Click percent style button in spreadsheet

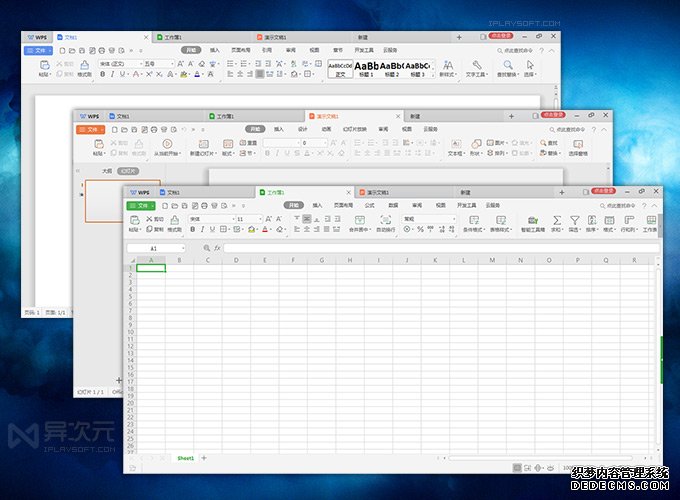point(420,229)
